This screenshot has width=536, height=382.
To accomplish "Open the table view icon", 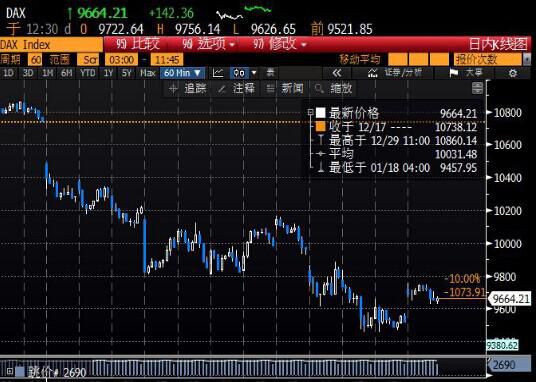I will [x=270, y=73].
